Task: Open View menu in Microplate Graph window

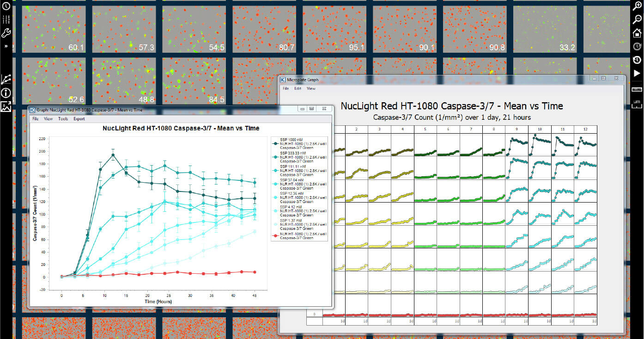Action: [311, 88]
